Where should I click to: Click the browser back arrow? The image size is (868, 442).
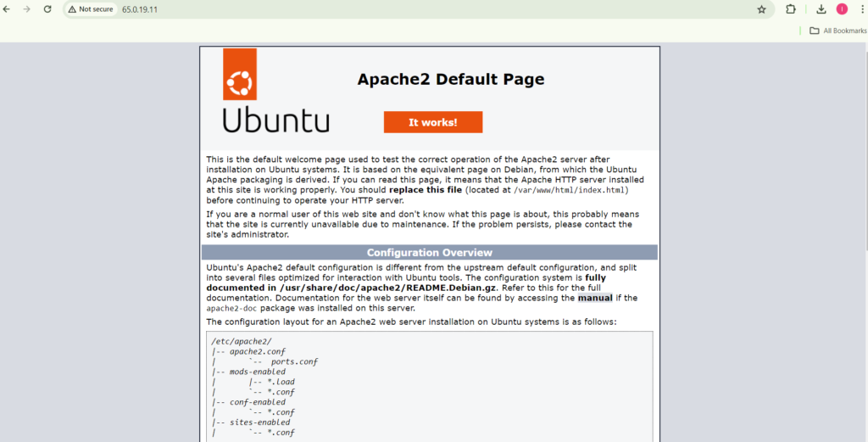tap(7, 9)
